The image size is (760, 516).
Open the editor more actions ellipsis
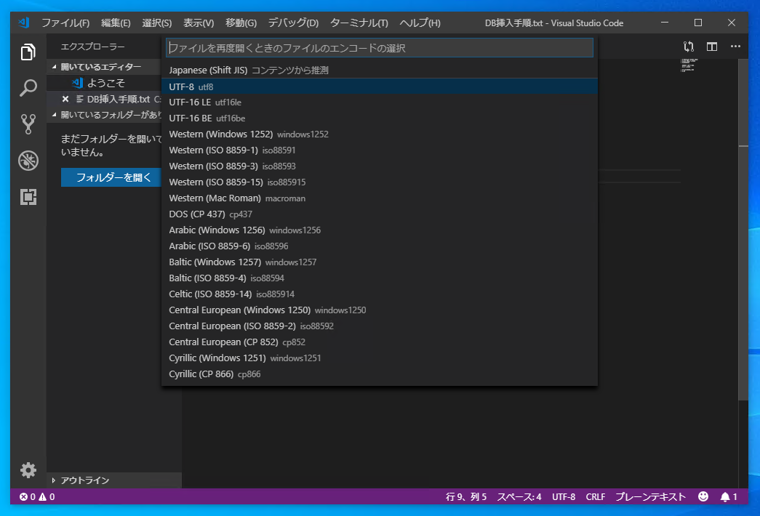point(735,47)
